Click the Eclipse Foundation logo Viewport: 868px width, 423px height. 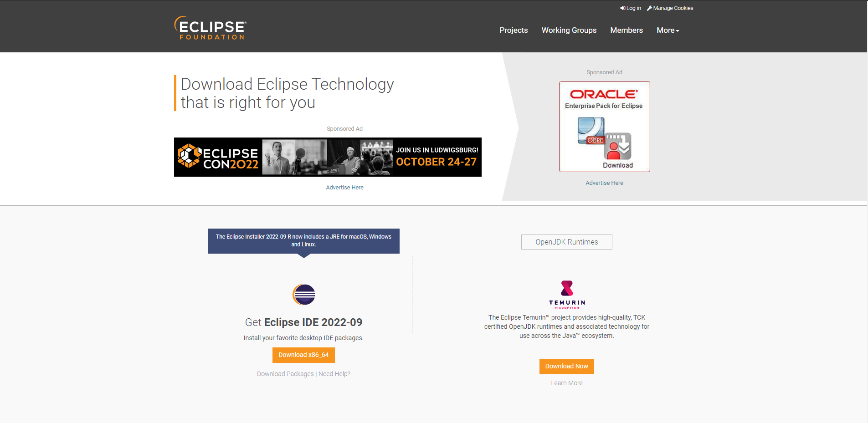(x=210, y=28)
